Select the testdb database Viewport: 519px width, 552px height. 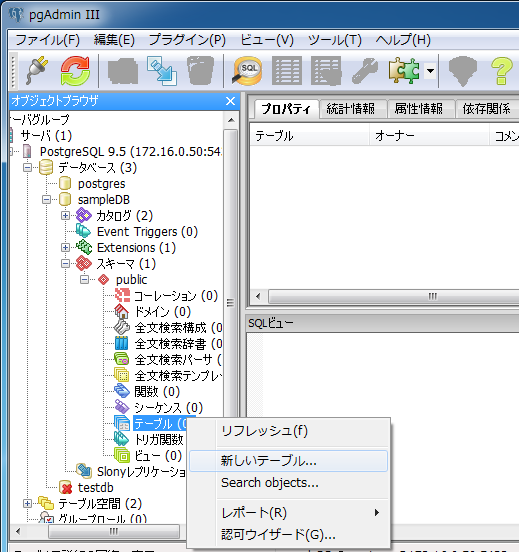click(x=95, y=488)
